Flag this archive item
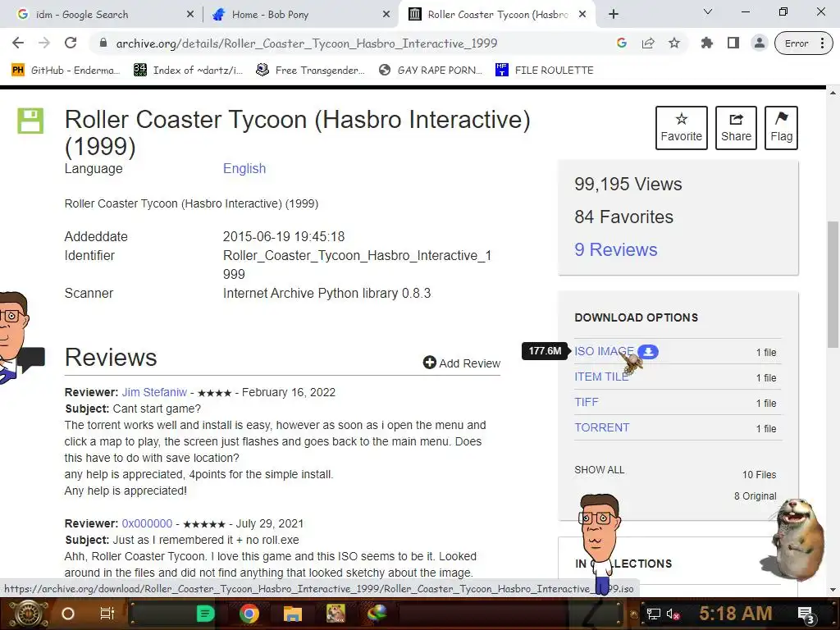 781,127
